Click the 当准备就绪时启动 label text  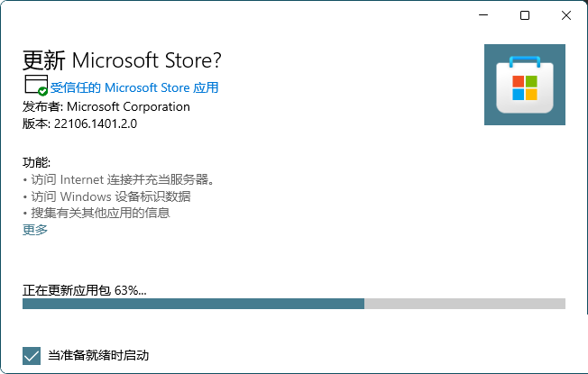point(98,355)
